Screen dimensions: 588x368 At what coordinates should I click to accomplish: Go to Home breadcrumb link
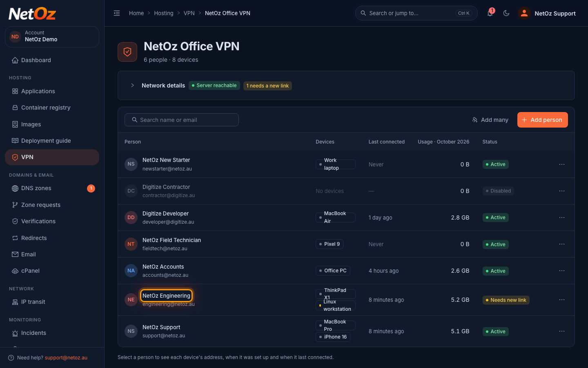[136, 13]
